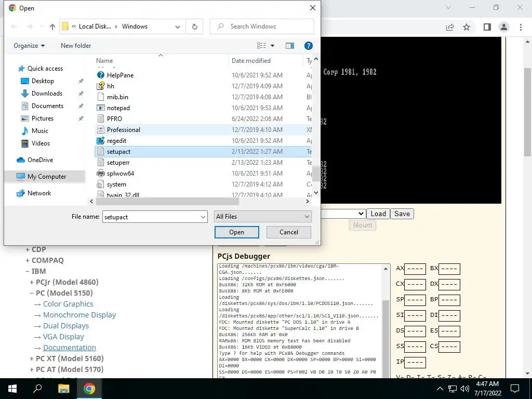
Task: Open Organize menu
Action: point(29,46)
